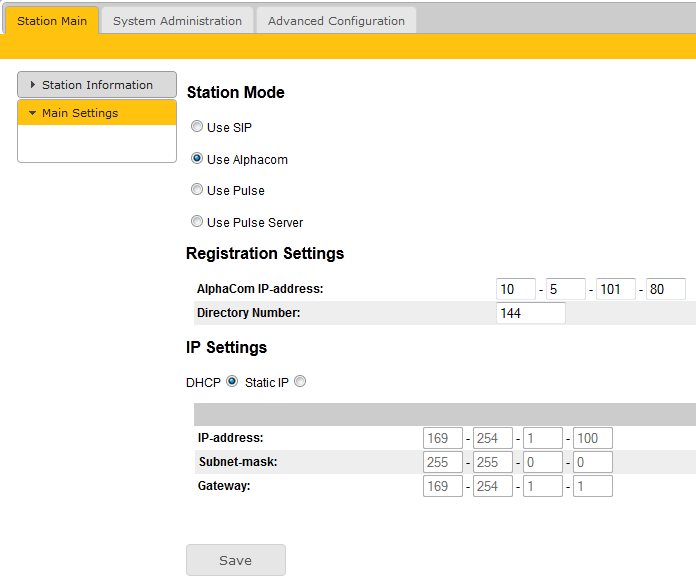Switch to System Administration tab
Image resolution: width=696 pixels, height=586 pixels.
(177, 21)
